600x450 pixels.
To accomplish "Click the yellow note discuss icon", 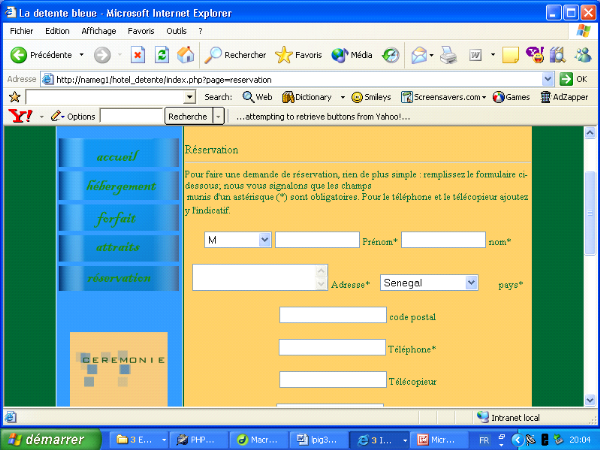I will (x=510, y=55).
